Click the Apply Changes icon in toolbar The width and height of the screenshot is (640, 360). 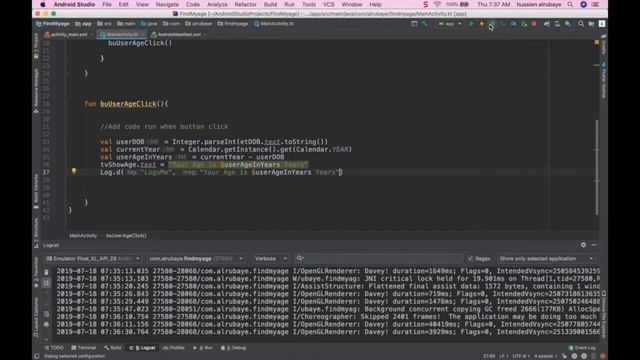click(x=482, y=24)
